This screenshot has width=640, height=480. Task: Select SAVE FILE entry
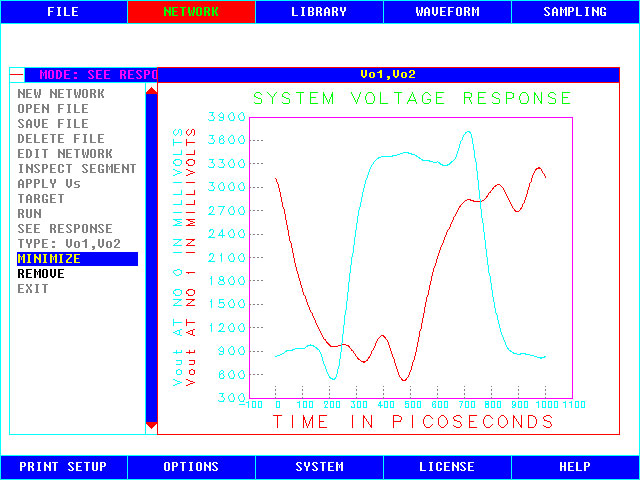click(x=53, y=124)
